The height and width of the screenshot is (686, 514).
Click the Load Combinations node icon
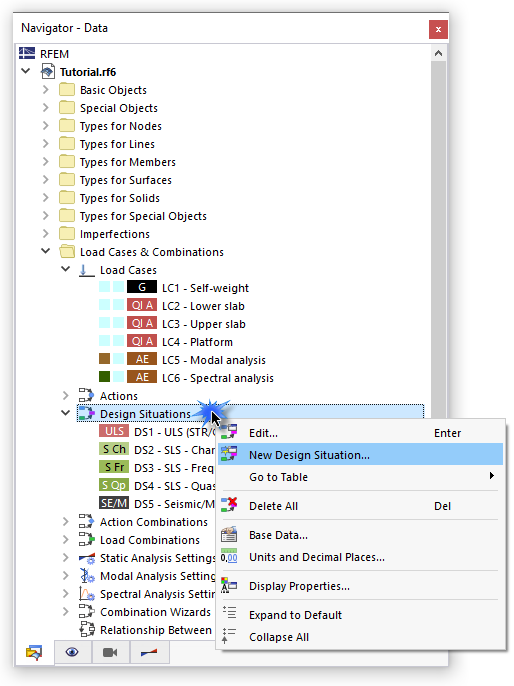tap(86, 539)
